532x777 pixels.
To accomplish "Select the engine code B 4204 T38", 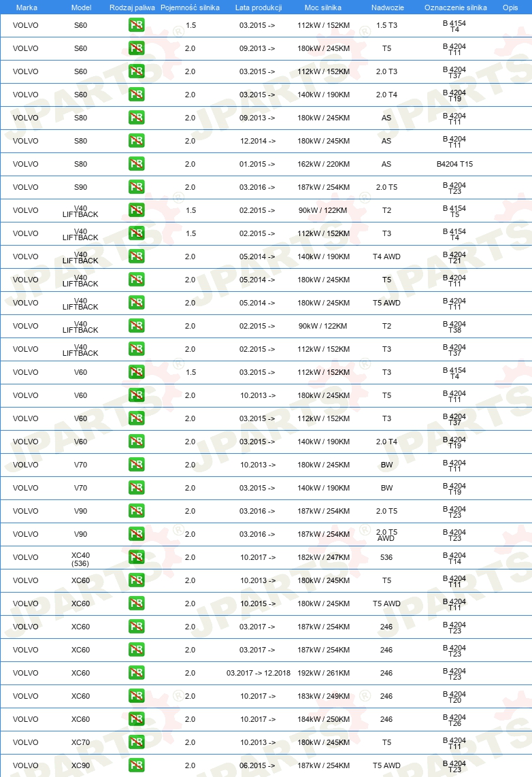I will coord(454,327).
